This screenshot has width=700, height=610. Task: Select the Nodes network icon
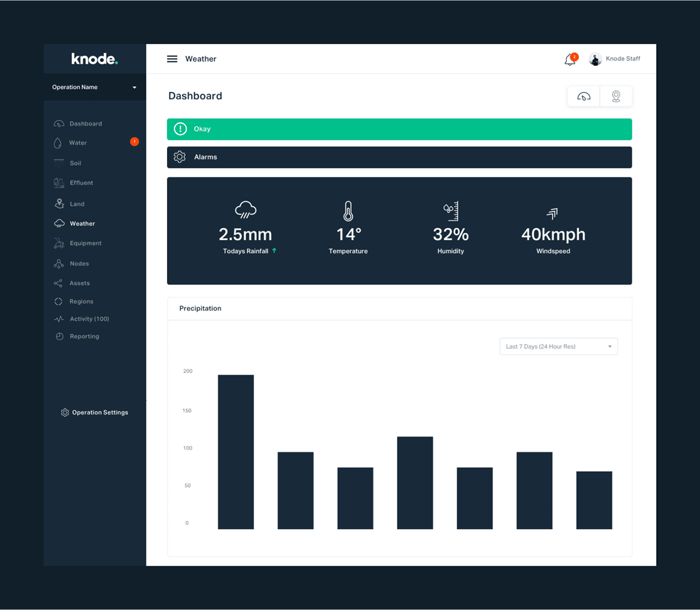58,263
